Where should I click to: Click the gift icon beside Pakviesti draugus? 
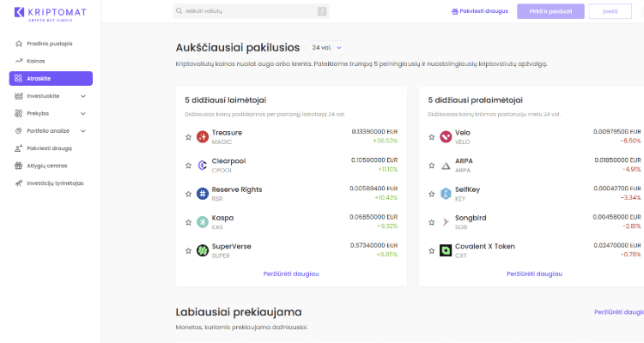(x=454, y=11)
